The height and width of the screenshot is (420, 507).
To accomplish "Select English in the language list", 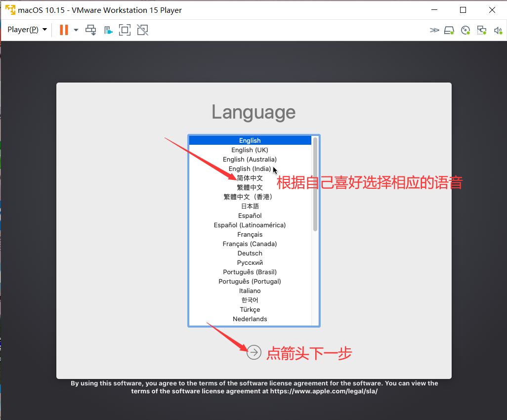I will tap(250, 140).
